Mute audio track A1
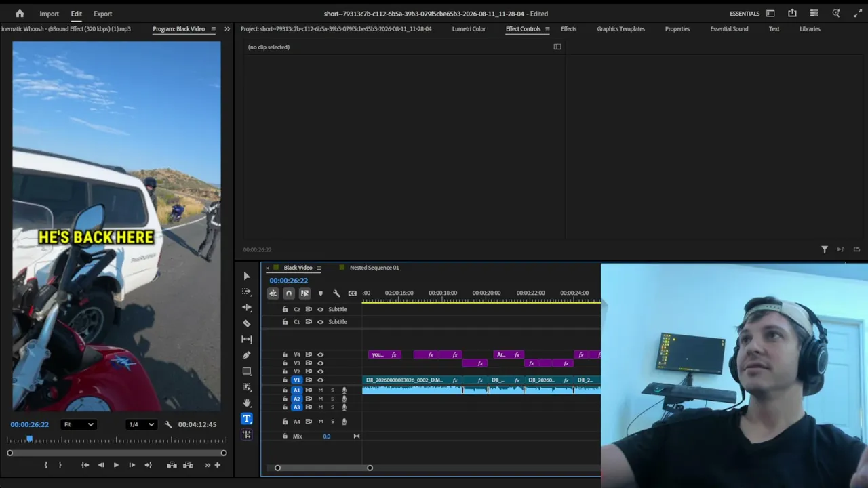This screenshot has height=488, width=868. click(321, 390)
